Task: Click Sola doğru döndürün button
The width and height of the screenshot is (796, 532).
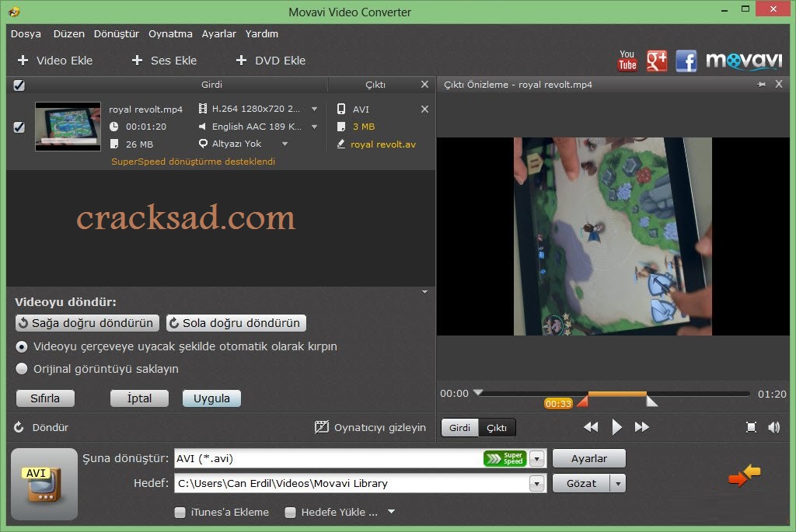Action: pyautogui.click(x=236, y=323)
